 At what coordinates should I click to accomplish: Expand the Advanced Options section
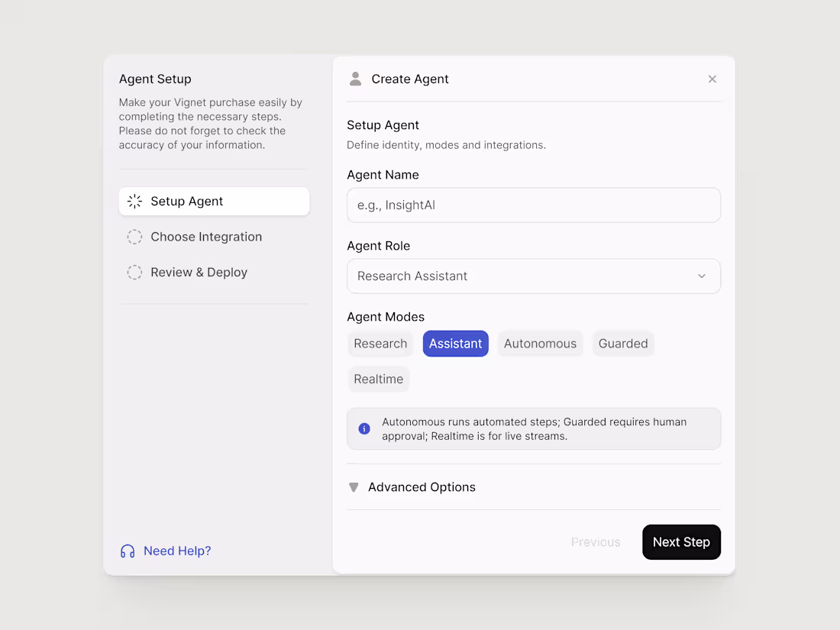click(x=422, y=486)
